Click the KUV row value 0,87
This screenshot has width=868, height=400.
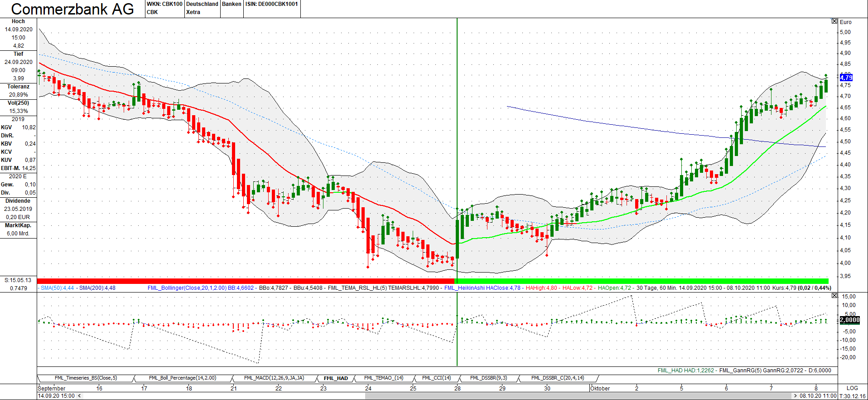(30, 160)
